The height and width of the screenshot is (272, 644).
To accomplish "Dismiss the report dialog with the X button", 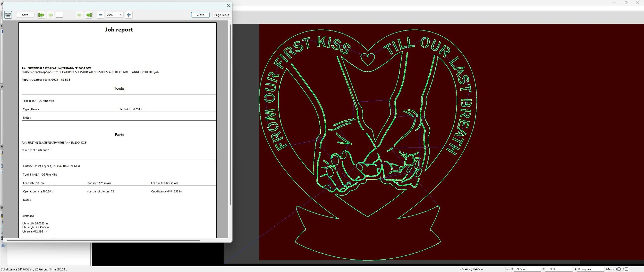I will tap(228, 6).
